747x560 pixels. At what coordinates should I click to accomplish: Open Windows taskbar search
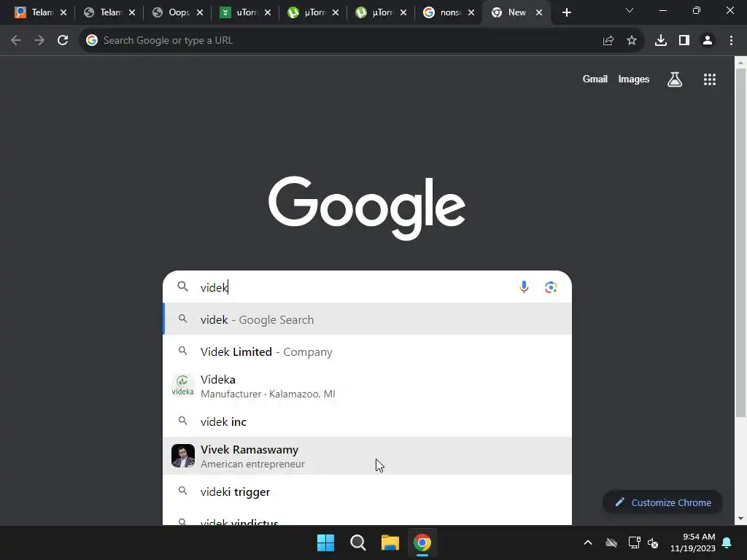tap(357, 542)
